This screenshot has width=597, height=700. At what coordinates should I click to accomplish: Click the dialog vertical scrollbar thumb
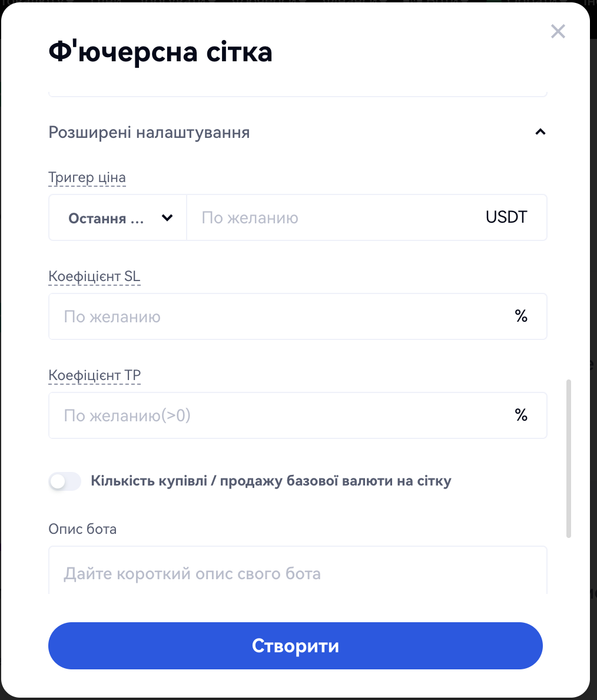[x=569, y=458]
